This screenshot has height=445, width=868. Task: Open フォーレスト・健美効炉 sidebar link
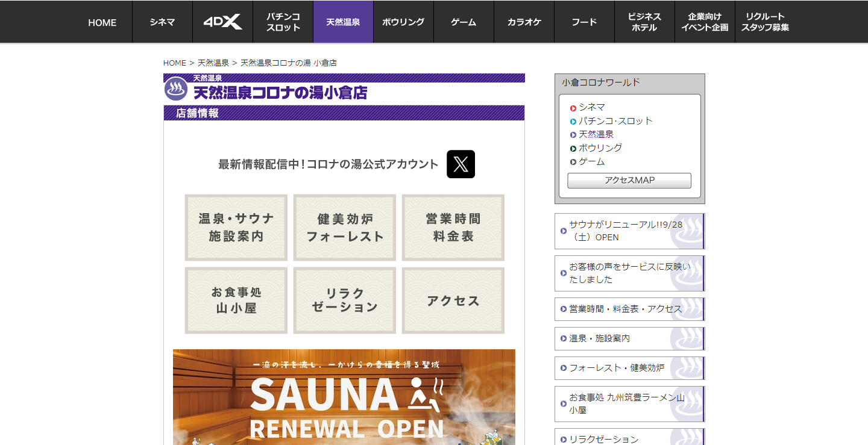[x=629, y=368]
